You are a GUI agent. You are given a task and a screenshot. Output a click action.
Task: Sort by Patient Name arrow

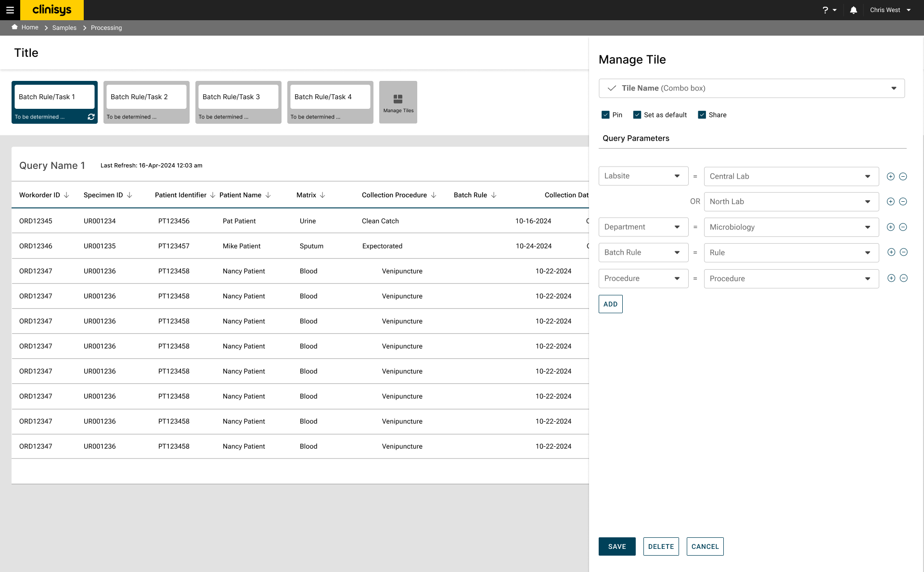(x=268, y=195)
